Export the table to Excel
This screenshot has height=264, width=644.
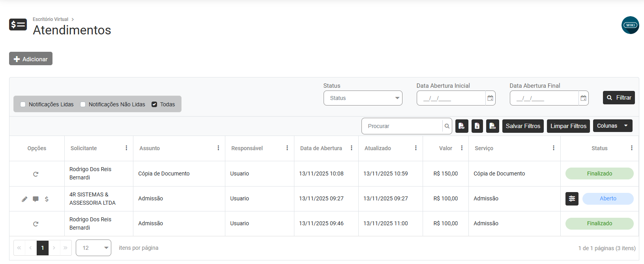coord(477,126)
